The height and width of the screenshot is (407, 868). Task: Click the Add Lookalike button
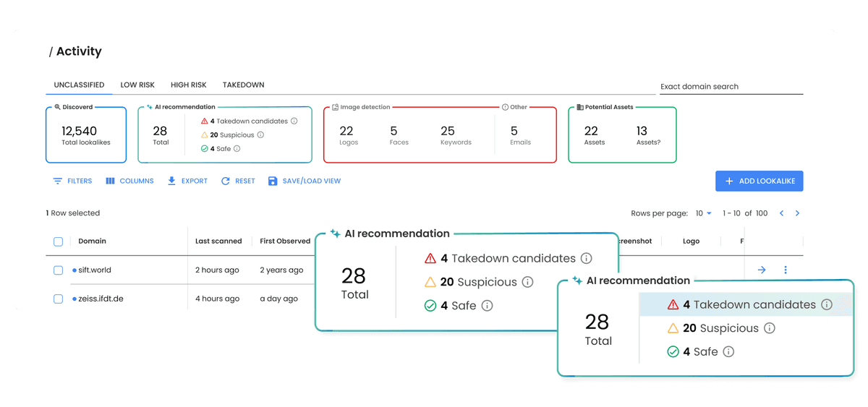(759, 181)
